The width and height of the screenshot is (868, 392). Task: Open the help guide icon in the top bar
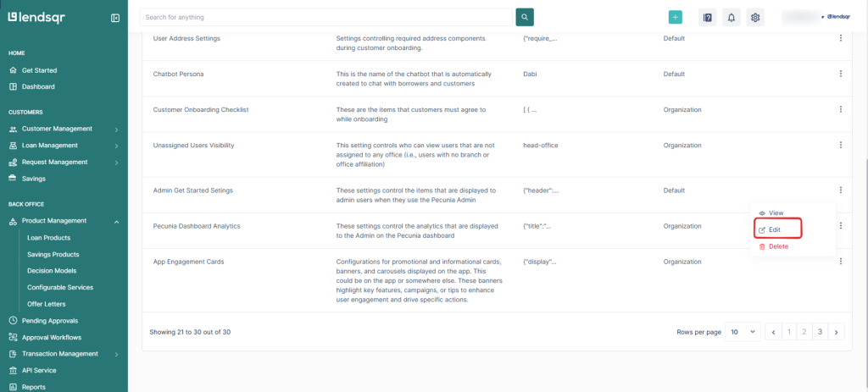pos(707,17)
